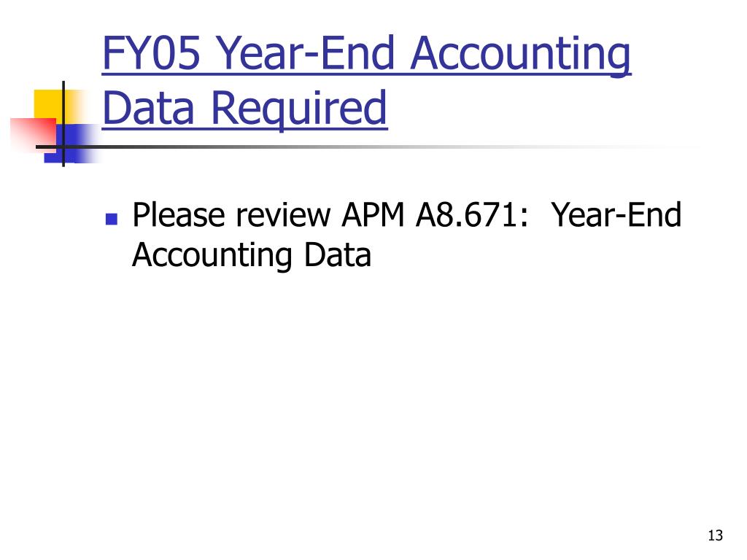Viewport: 747px width, 560px height.
Task: Click slide number 13
Action: click(x=715, y=535)
